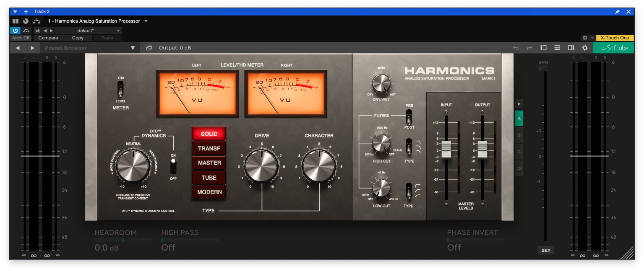The image size is (644, 271).
Task: Collapse the Track 2 header triangle
Action: [x=15, y=12]
